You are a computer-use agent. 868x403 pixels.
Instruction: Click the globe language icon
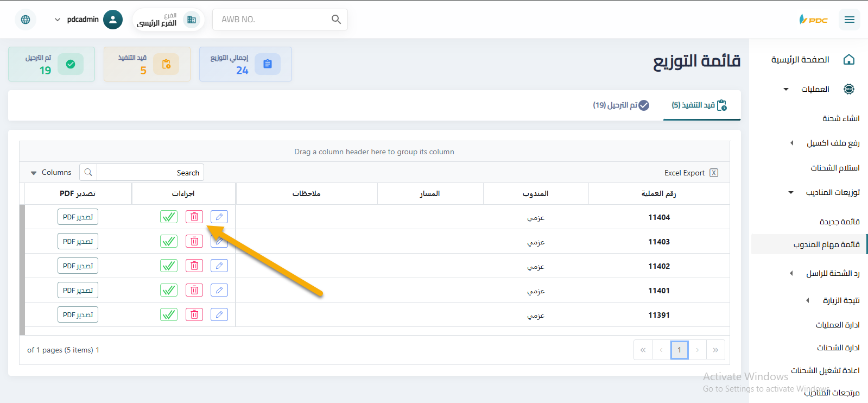tap(26, 20)
